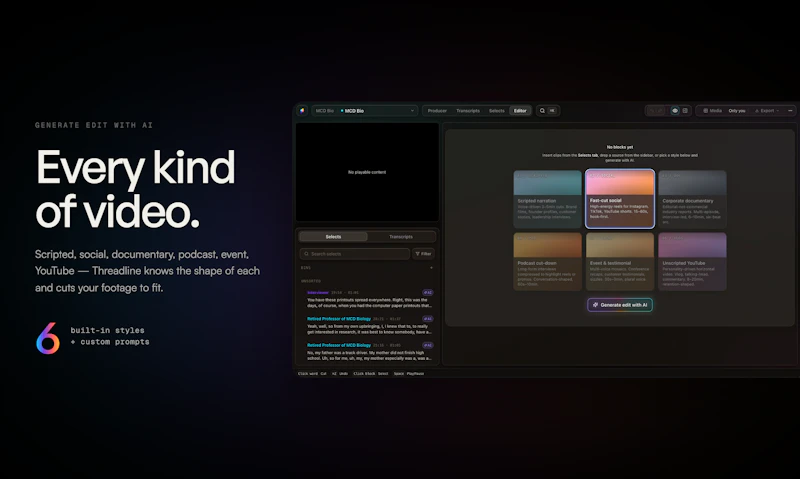The width and height of the screenshot is (800, 479).
Task: Click AI badge on the Interviewer clip
Action: 428,293
